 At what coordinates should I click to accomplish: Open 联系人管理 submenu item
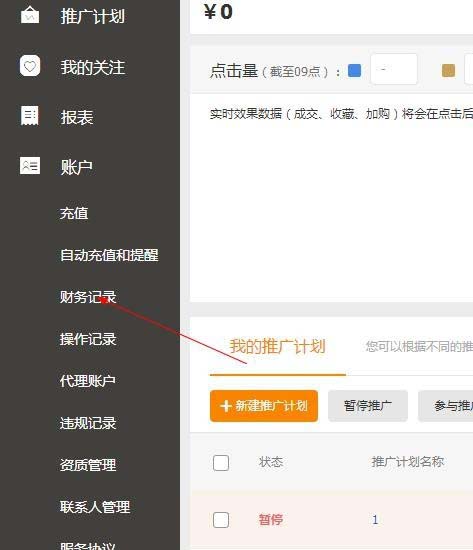coord(95,507)
